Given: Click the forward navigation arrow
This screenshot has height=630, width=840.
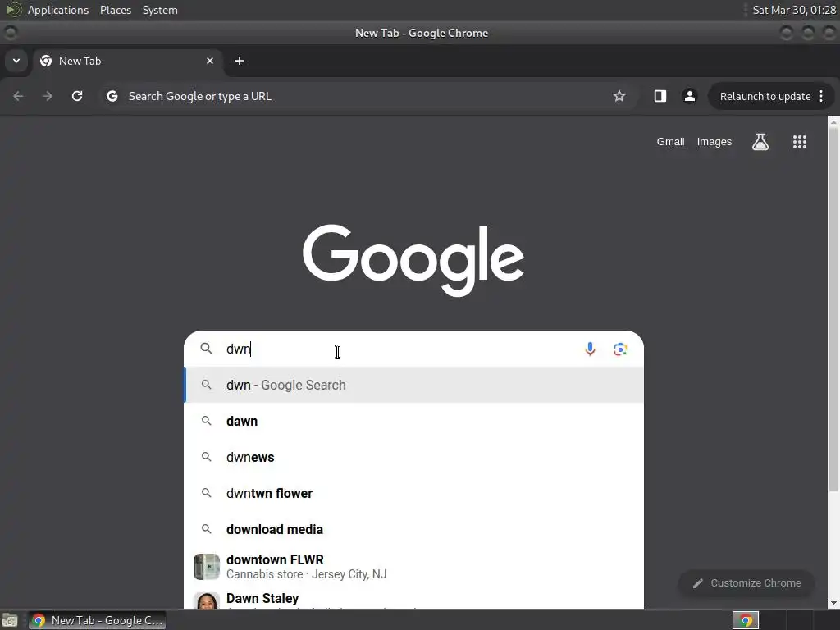Looking at the screenshot, I should tap(48, 96).
